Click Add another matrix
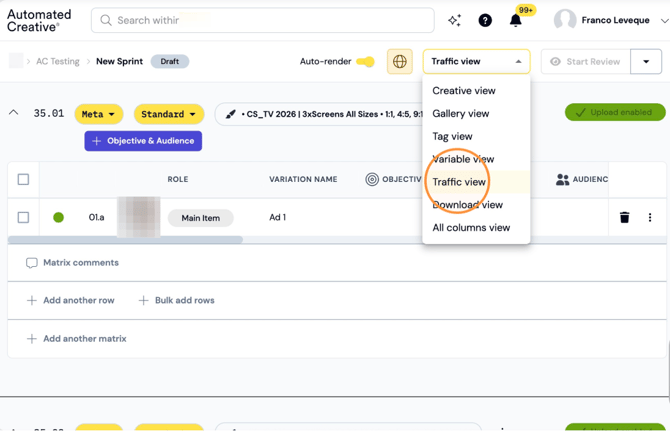Screen dimensions: 670x431 76,339
